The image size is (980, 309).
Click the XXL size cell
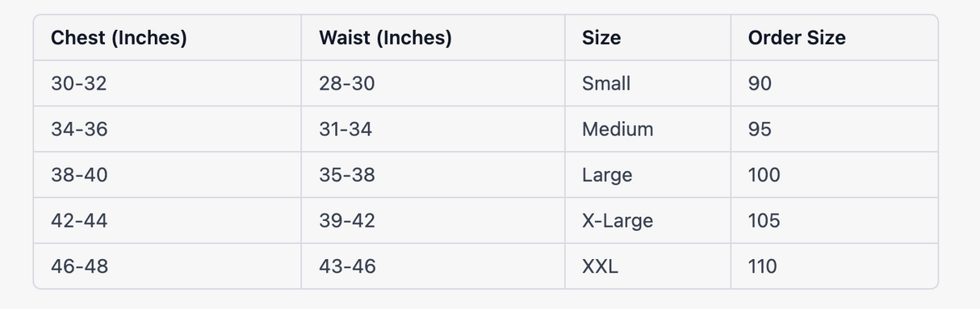647,266
